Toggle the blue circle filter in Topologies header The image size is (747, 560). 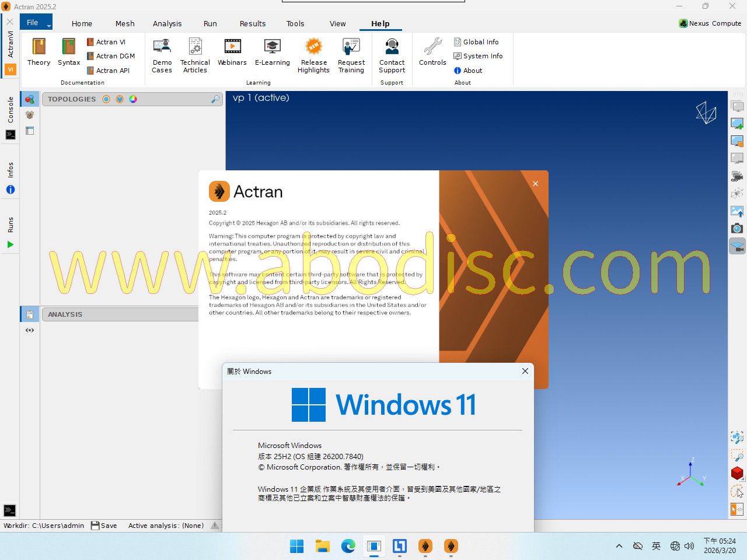point(106,99)
